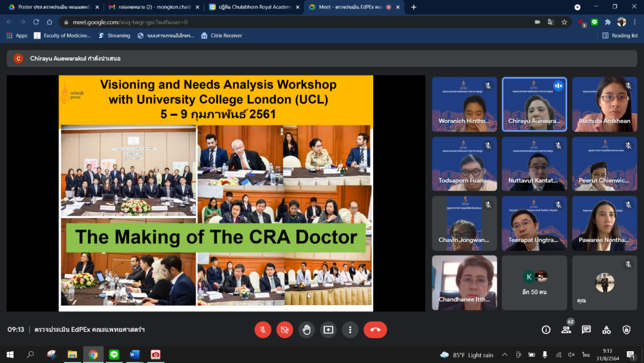Open Windows Start menu

10,355
